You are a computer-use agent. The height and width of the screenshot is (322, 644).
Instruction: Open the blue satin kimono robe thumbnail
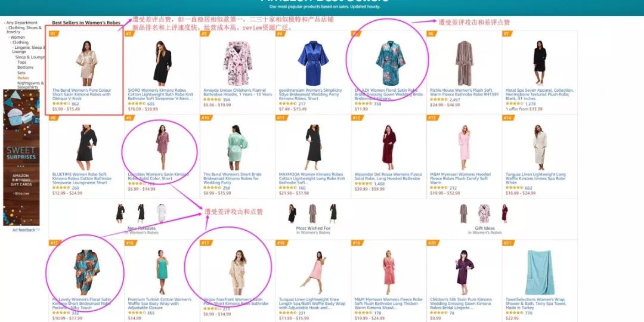313,60
